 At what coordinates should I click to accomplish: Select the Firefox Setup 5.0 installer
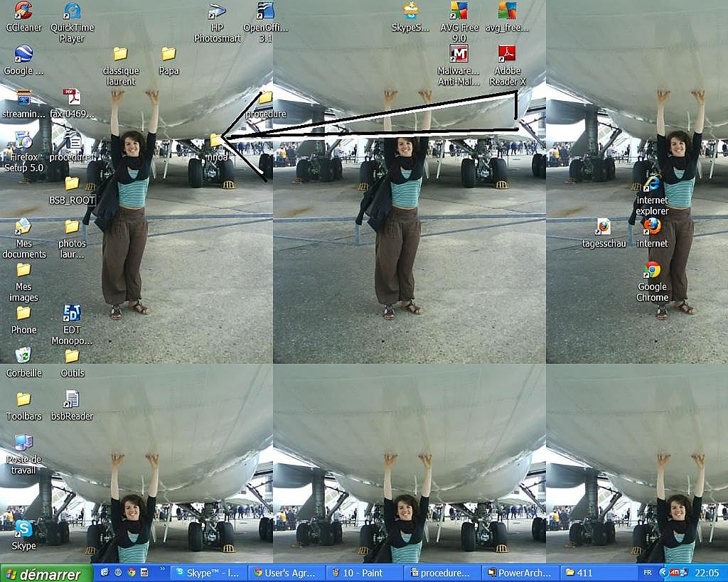(23, 152)
